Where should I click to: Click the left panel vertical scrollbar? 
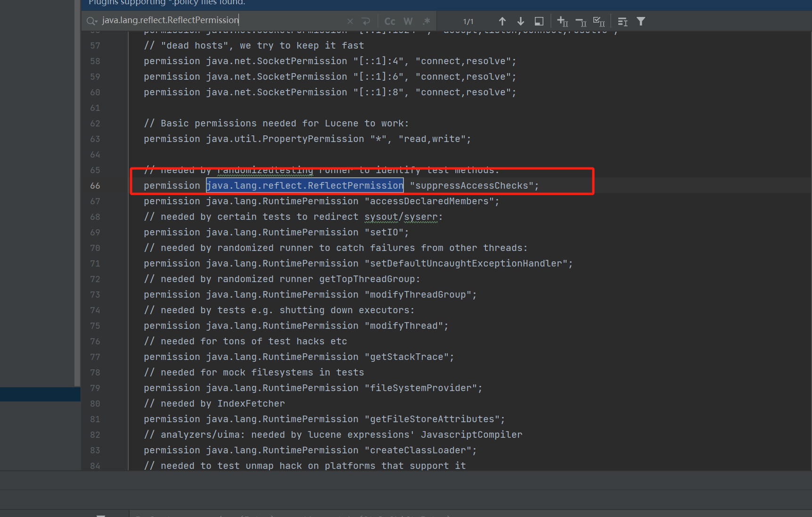pyautogui.click(x=77, y=193)
